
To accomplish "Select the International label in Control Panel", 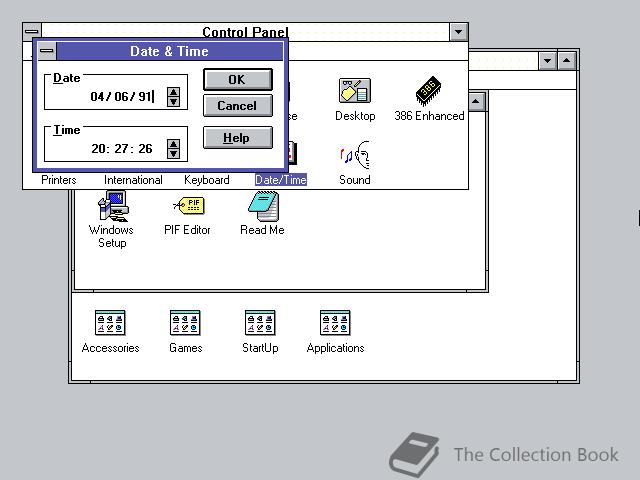I will coord(133,180).
